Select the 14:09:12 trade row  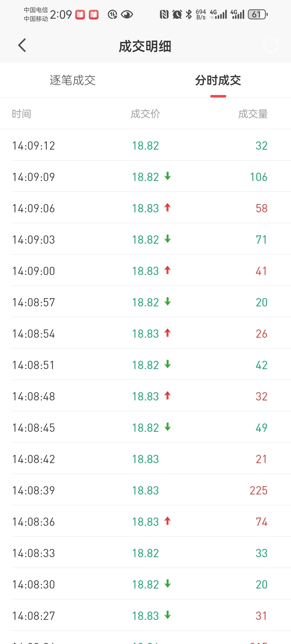point(145,145)
